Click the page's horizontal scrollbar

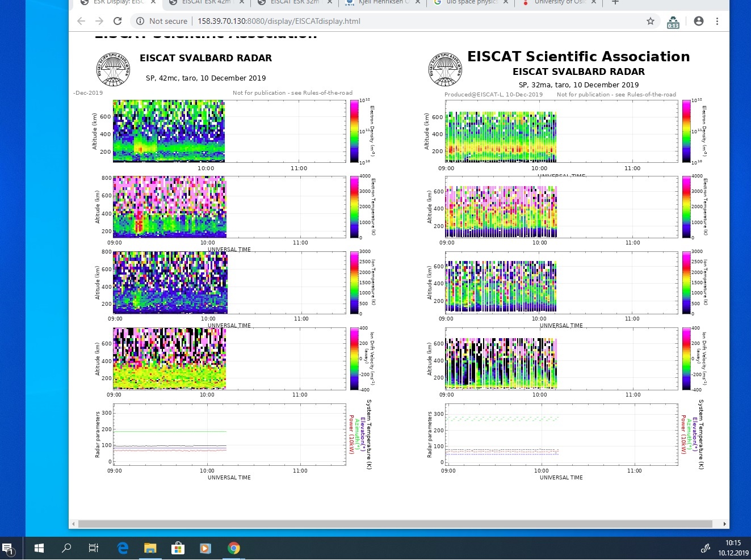[x=397, y=524]
